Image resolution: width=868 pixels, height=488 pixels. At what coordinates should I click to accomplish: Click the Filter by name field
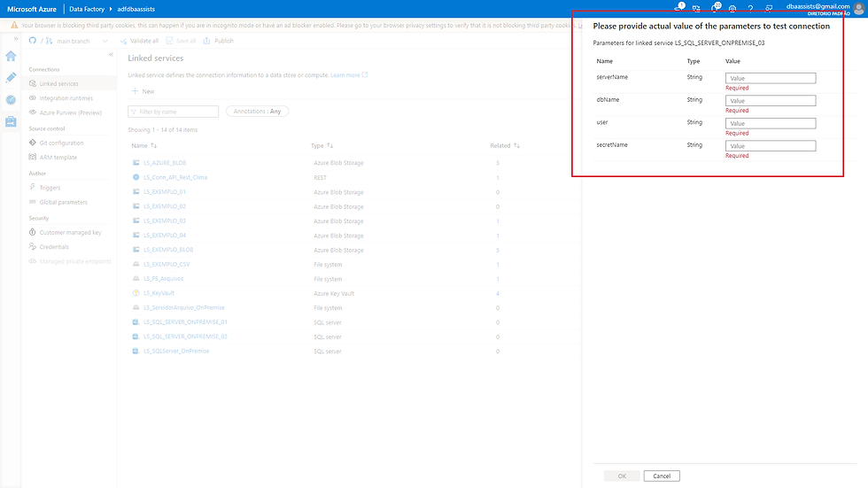pos(174,112)
